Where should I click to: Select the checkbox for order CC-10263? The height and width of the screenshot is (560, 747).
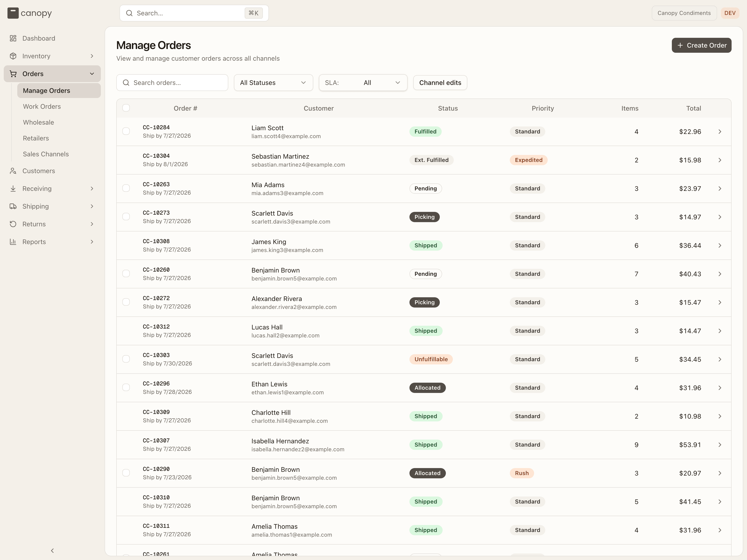(x=126, y=188)
